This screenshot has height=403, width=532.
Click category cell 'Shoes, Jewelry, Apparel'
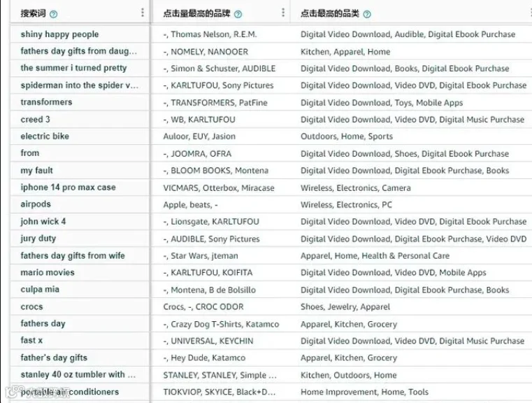tap(345, 307)
